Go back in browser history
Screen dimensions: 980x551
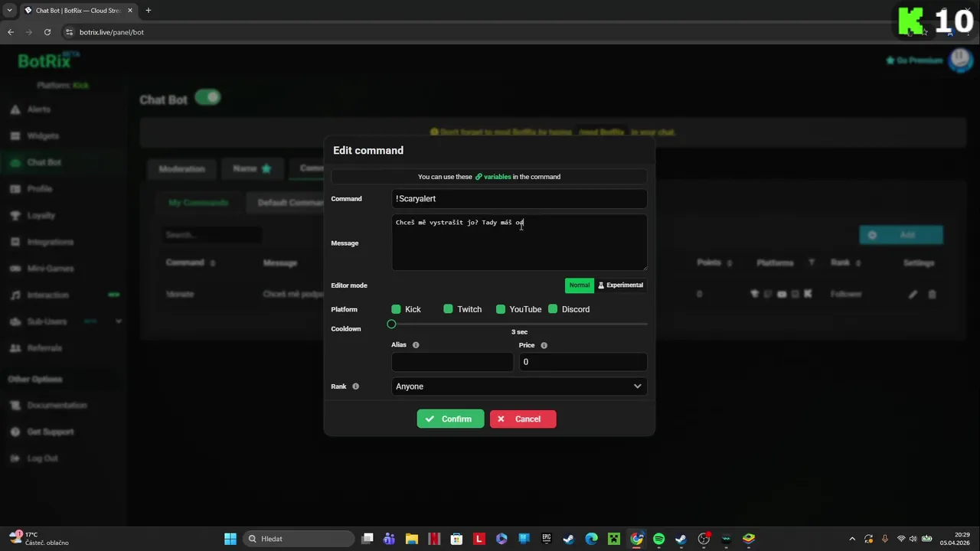[11, 32]
